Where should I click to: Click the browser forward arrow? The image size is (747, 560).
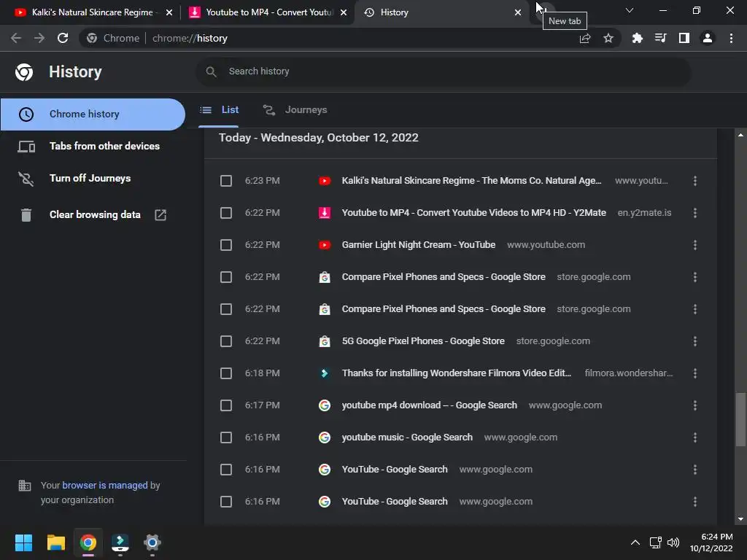pyautogui.click(x=39, y=38)
